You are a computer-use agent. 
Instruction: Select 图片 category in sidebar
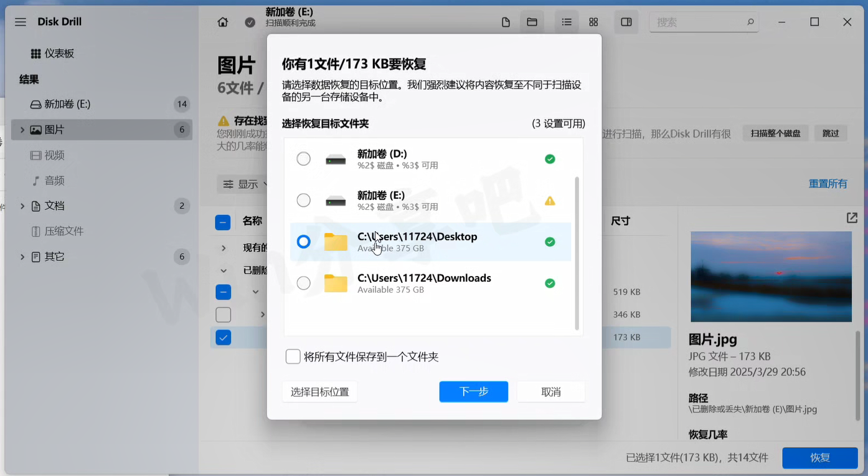pos(101,130)
